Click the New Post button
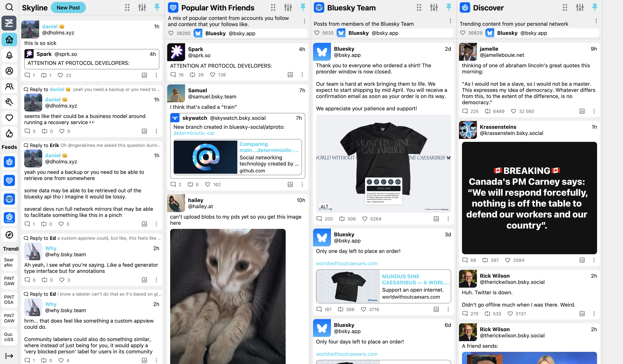 click(68, 8)
